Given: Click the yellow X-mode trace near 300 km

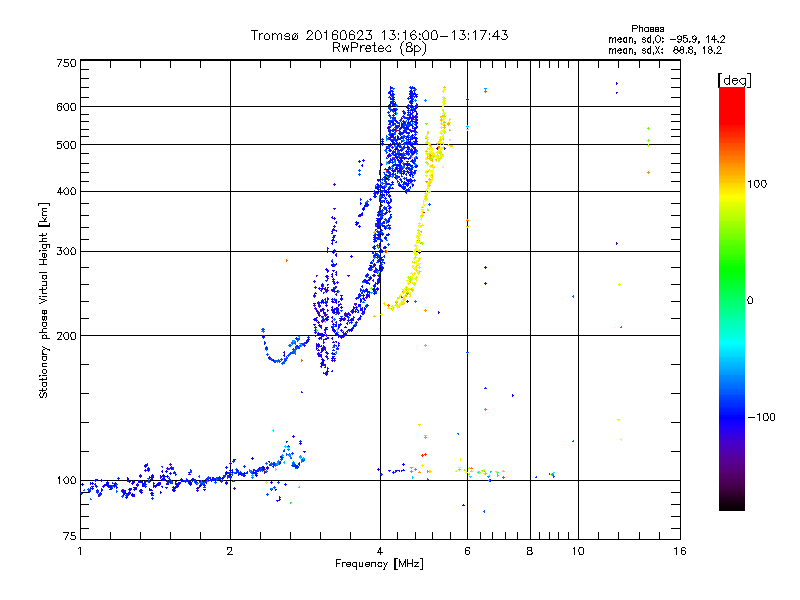Looking at the screenshot, I should tap(417, 252).
